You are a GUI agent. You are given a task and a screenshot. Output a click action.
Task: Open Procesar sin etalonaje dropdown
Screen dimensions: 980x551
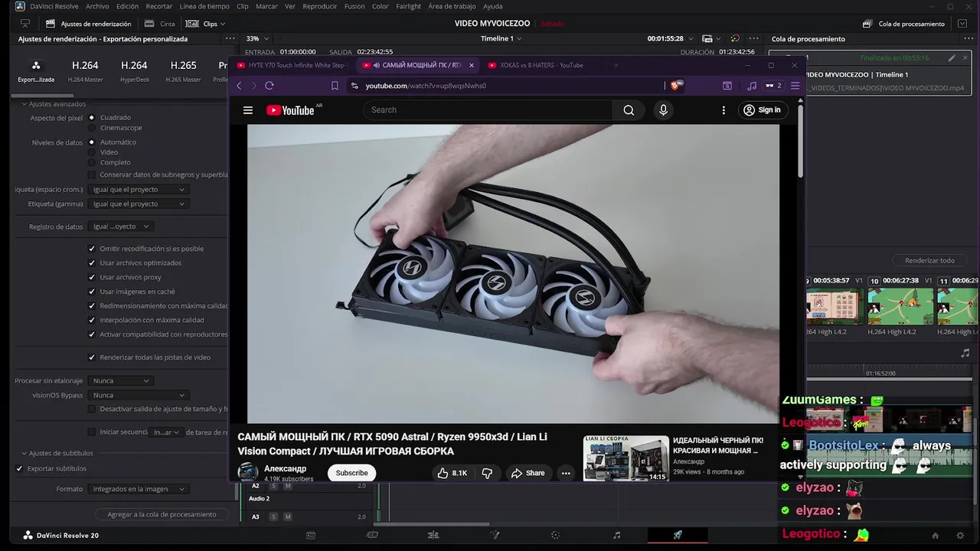pos(121,381)
